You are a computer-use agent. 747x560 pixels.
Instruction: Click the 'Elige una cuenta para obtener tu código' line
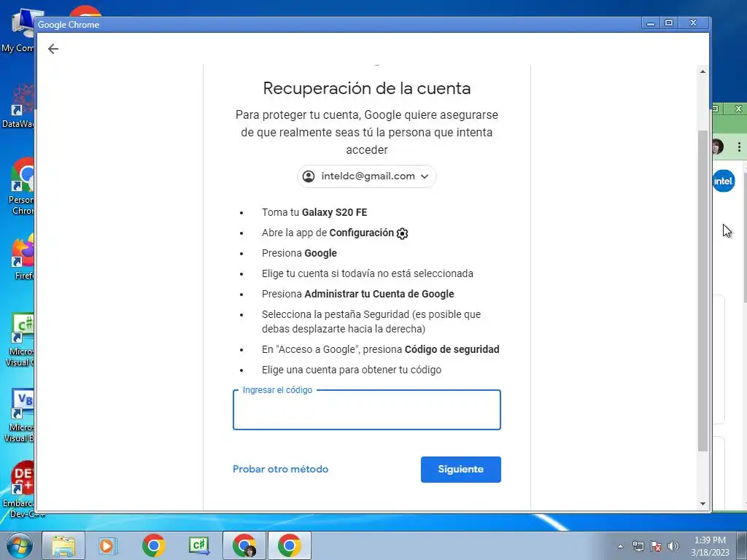point(352,370)
